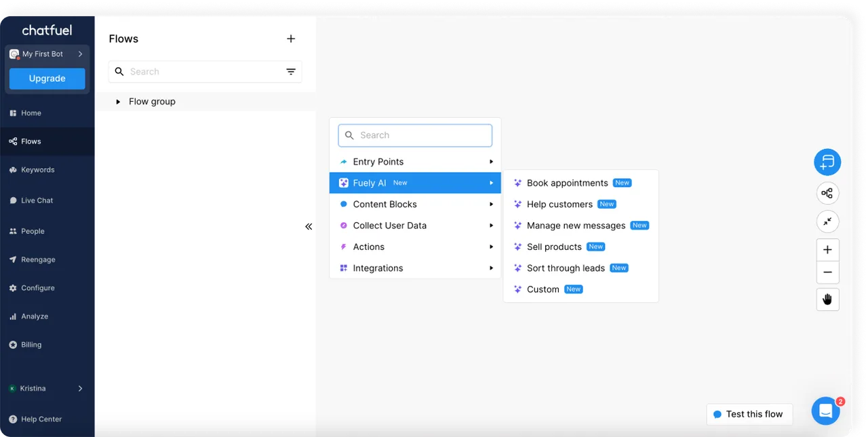This screenshot has height=437, width=868.
Task: Click the Analyze bar chart icon
Action: 13,316
